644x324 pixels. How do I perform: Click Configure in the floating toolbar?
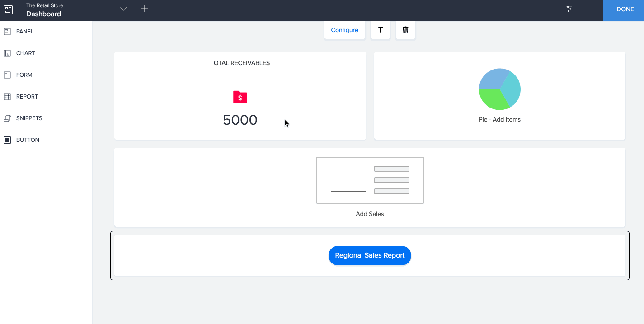click(344, 30)
